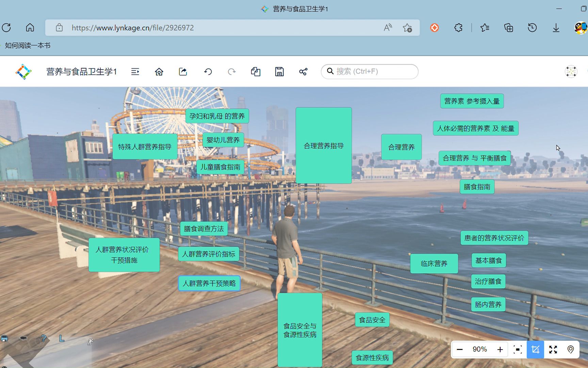Image resolution: width=588 pixels, height=368 pixels.
Task: Select the 孕妇和乳母 的营养 node
Action: coord(217,116)
